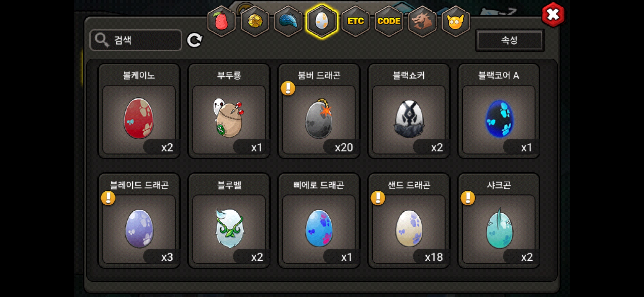This screenshot has width=644, height=297.
Task: Click the refresh arrow next to search
Action: click(x=195, y=40)
